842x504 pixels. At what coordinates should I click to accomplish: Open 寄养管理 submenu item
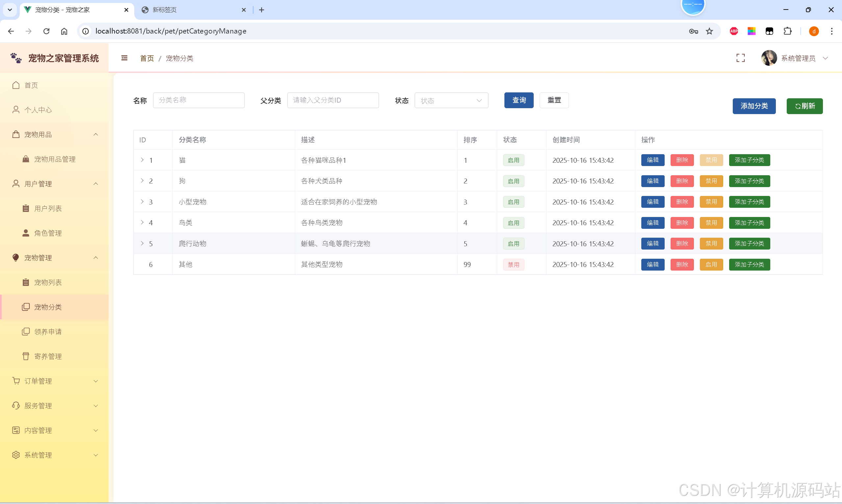click(54, 356)
